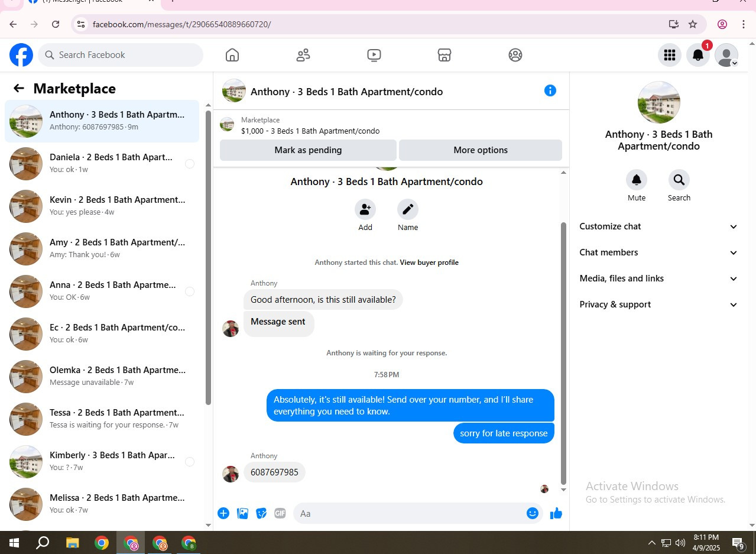Image resolution: width=756 pixels, height=554 pixels.
Task: Open Windows Start menu
Action: 14,543
